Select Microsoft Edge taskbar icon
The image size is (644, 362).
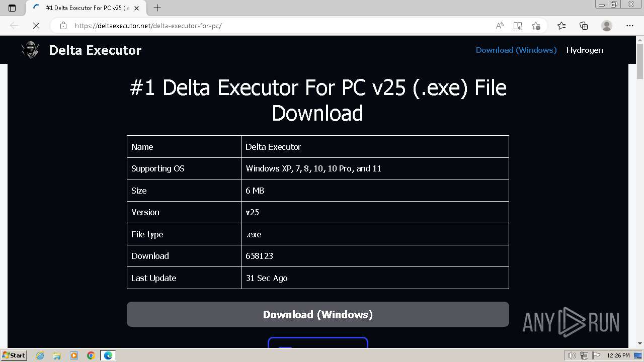(x=108, y=355)
